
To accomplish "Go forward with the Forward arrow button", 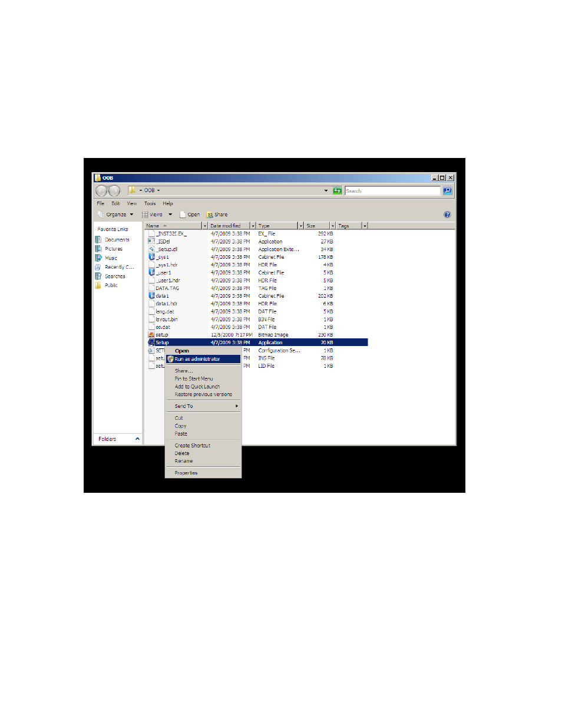I will point(114,190).
